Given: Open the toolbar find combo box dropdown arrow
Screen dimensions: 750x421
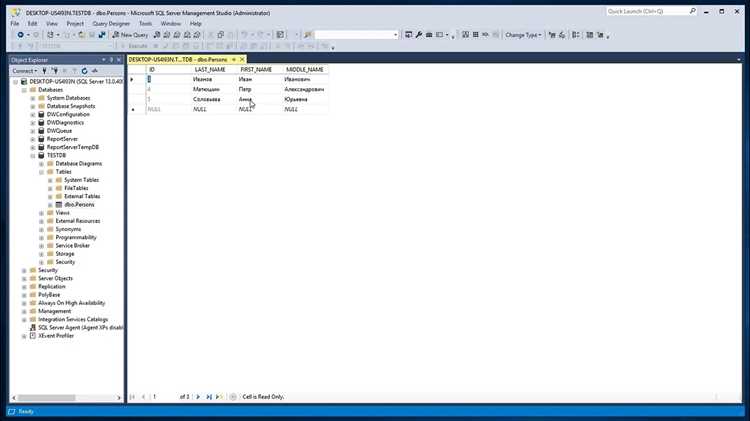Looking at the screenshot, I should click(x=395, y=35).
